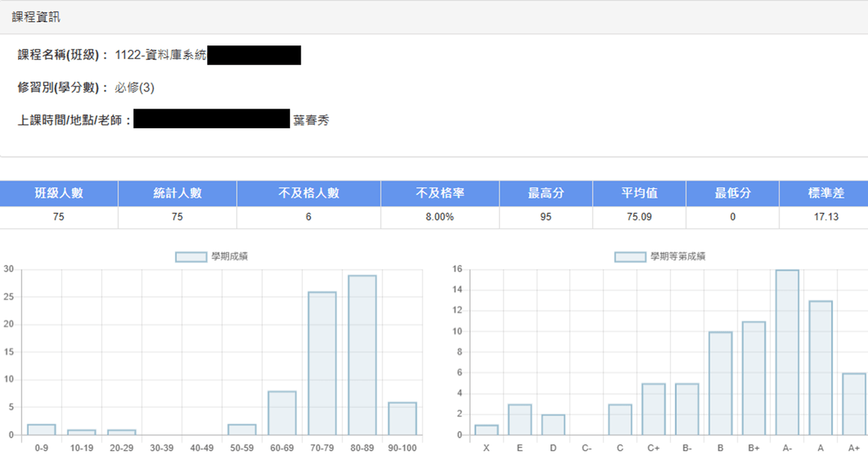The image size is (868, 456).
Task: Click the 修習別(學分數) label
Action: click(63, 88)
